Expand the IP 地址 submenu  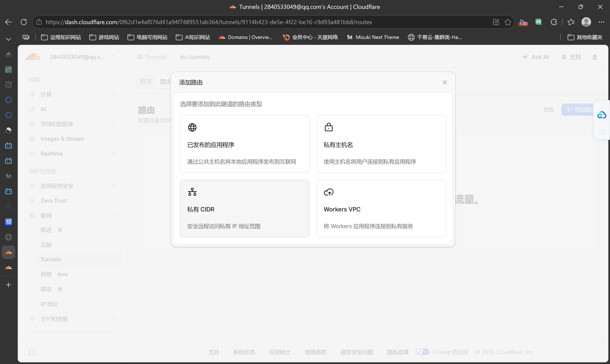78,304
